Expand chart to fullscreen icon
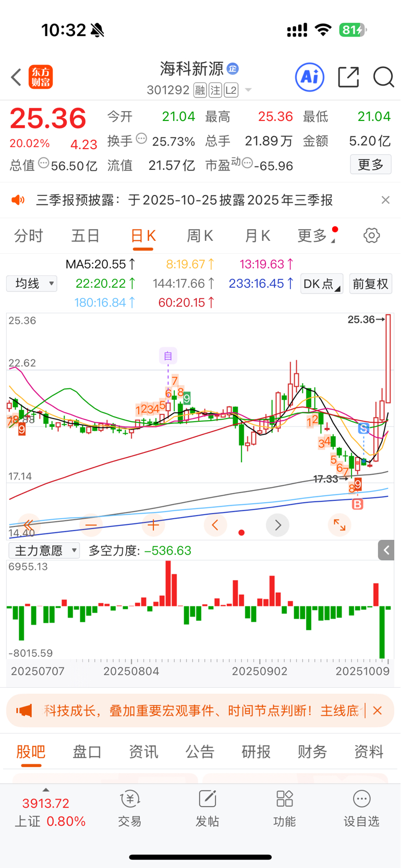The image size is (401, 868). tap(339, 525)
